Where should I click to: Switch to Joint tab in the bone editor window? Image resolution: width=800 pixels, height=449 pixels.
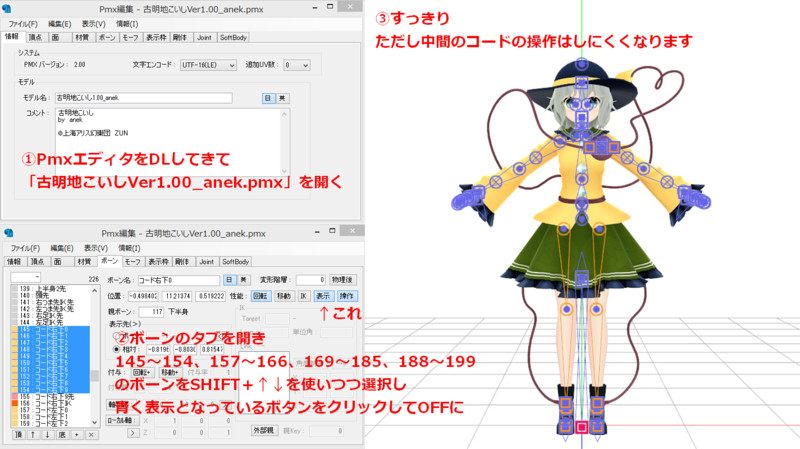(206, 261)
